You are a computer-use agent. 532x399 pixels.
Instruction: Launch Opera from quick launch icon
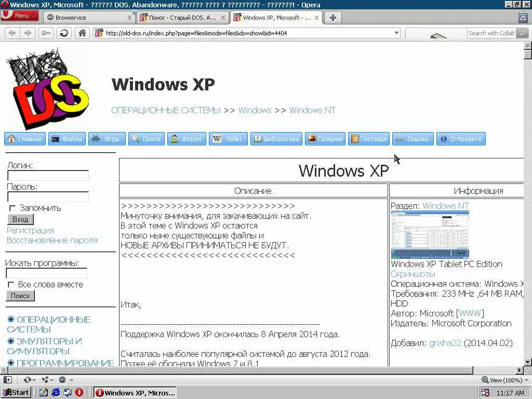coord(79,393)
